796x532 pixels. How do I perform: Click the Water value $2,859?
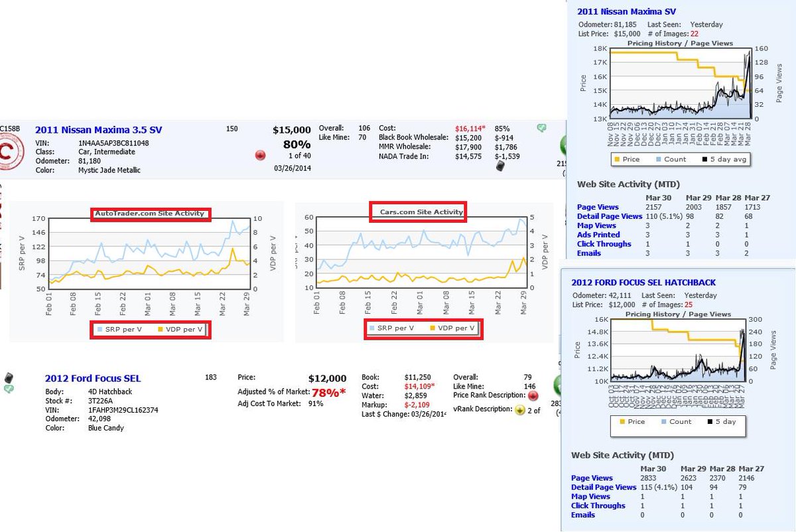tap(415, 395)
